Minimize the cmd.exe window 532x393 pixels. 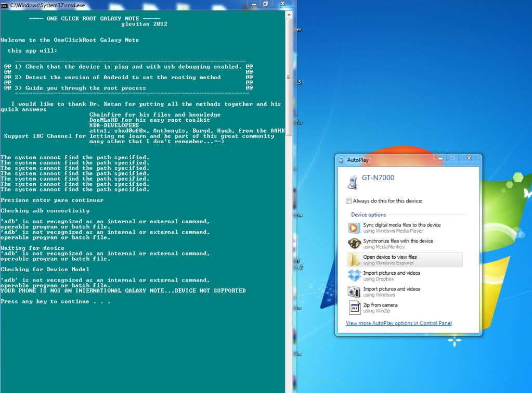click(x=254, y=4)
